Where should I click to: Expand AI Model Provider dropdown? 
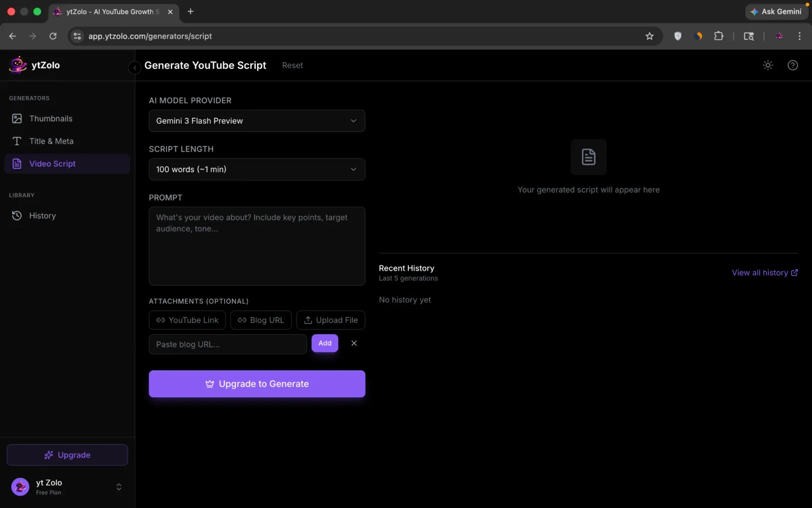257,121
